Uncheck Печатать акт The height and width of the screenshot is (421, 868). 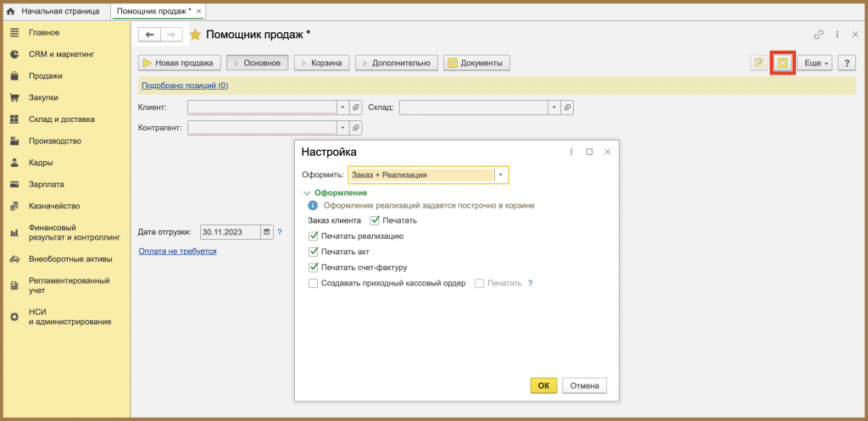pyautogui.click(x=314, y=252)
